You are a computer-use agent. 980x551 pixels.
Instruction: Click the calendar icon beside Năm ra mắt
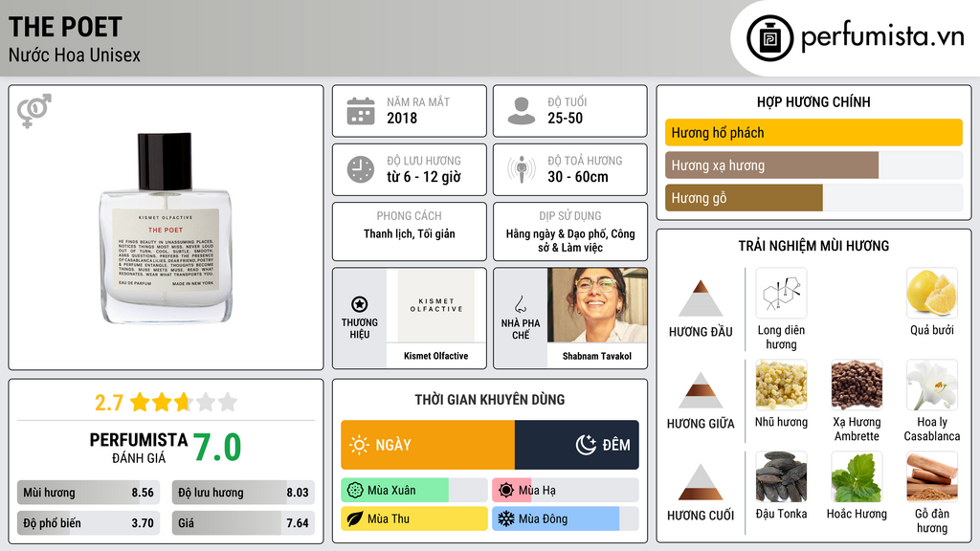click(361, 111)
